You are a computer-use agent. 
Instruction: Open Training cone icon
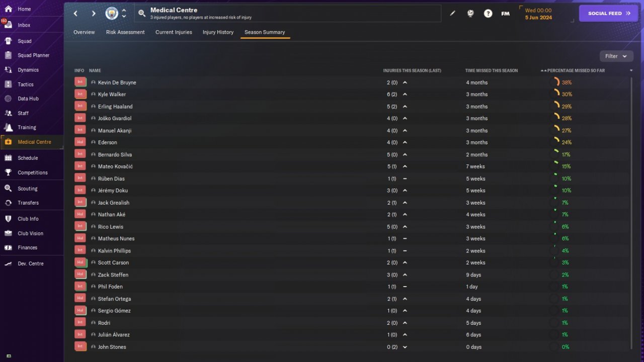coord(8,127)
